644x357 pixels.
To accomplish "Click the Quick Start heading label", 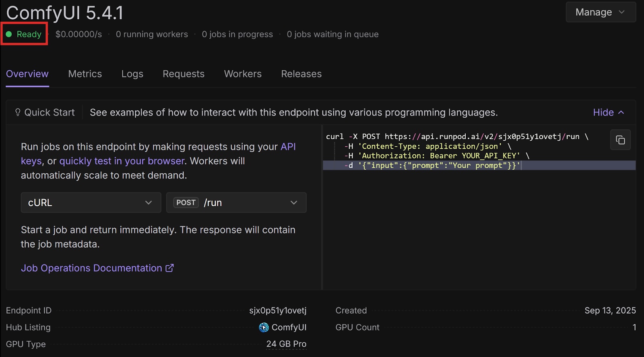I will pyautogui.click(x=50, y=112).
